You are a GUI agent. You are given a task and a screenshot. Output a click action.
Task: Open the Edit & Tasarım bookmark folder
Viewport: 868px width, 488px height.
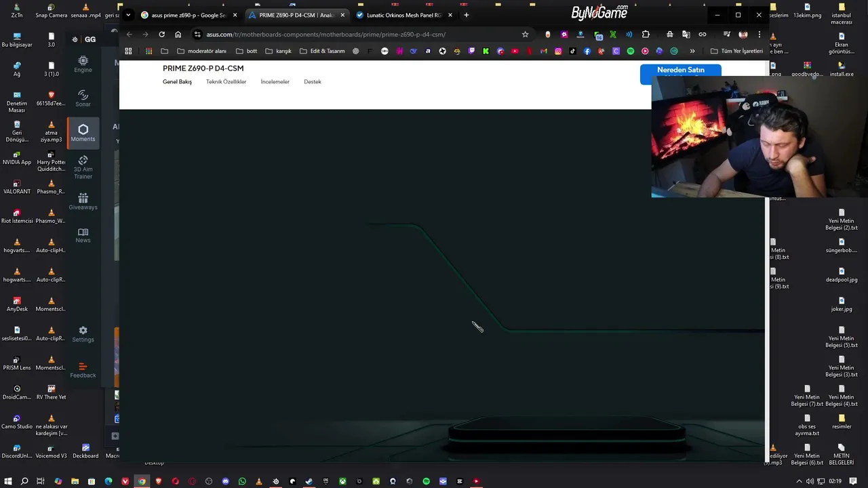tap(322, 51)
